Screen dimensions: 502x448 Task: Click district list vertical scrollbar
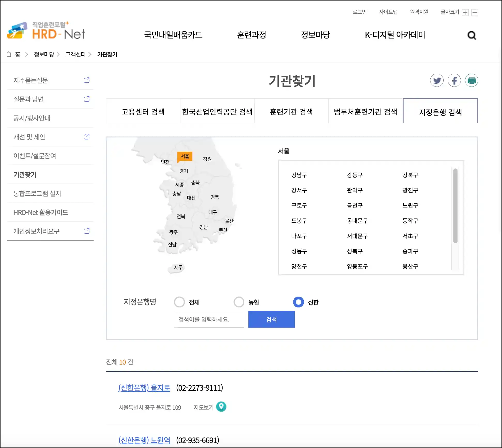[x=455, y=206]
